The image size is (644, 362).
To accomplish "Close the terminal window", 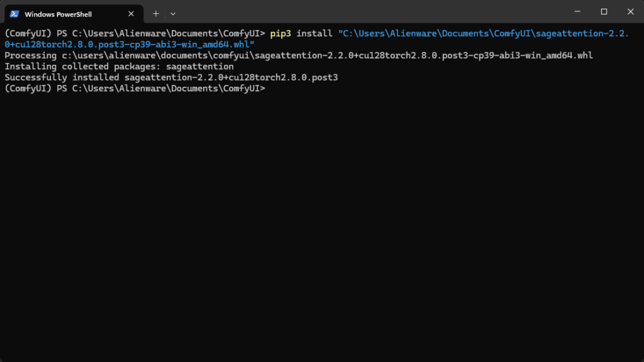I will point(630,11).
